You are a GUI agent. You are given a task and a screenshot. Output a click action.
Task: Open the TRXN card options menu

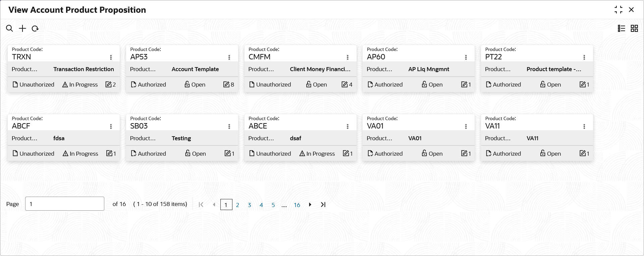point(111,57)
